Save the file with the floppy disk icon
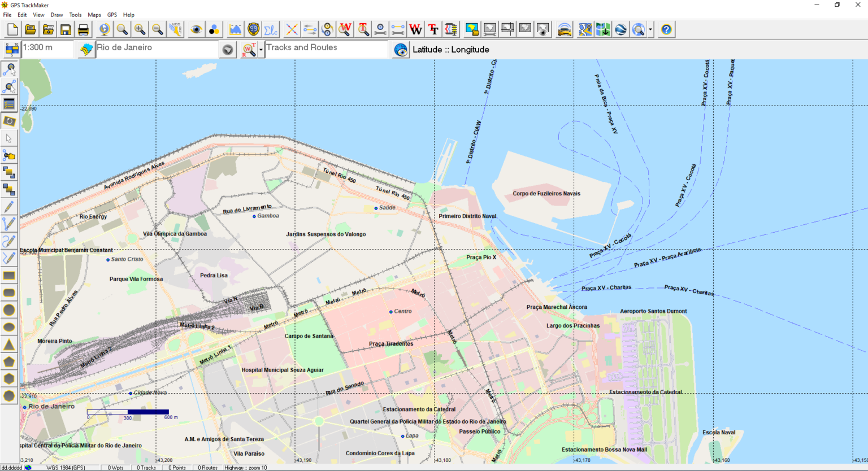This screenshot has width=868, height=471. coord(66,29)
